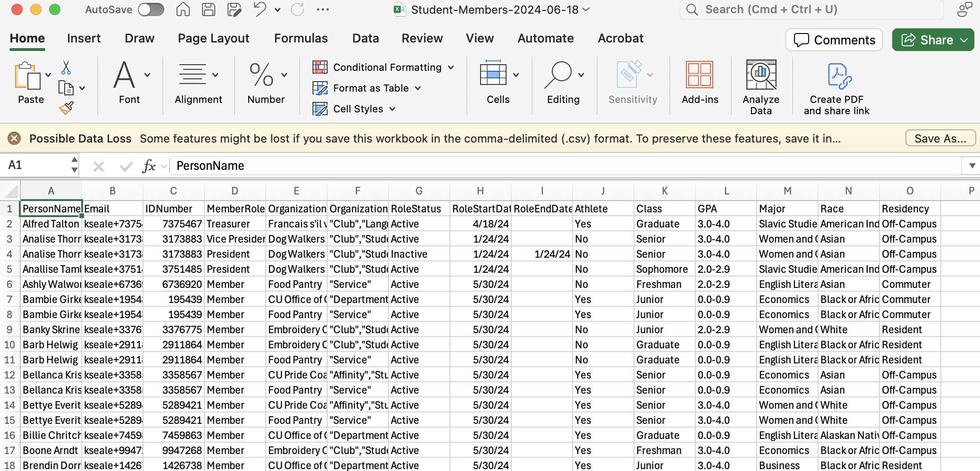Click the Undo arrow icon
The height and width of the screenshot is (471, 980).
260,9
